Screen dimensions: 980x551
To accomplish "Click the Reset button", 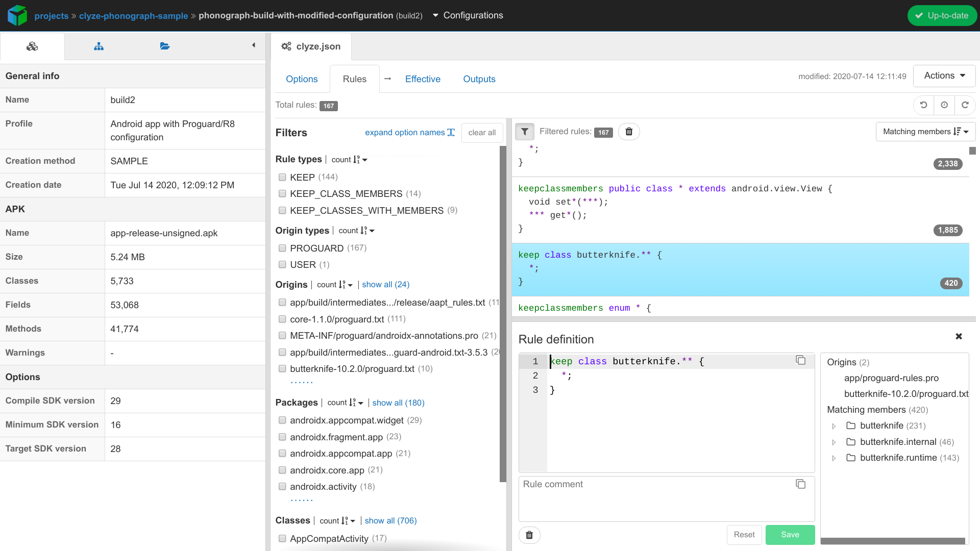I will 744,535.
